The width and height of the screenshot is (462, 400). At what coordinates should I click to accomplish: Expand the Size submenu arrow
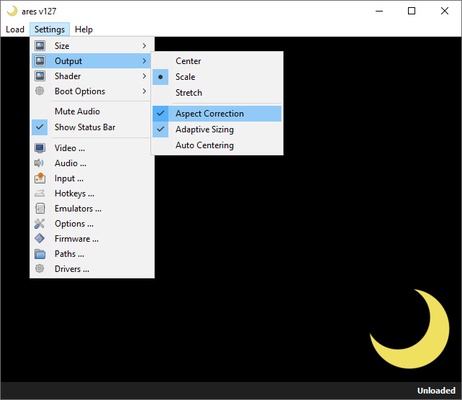144,46
